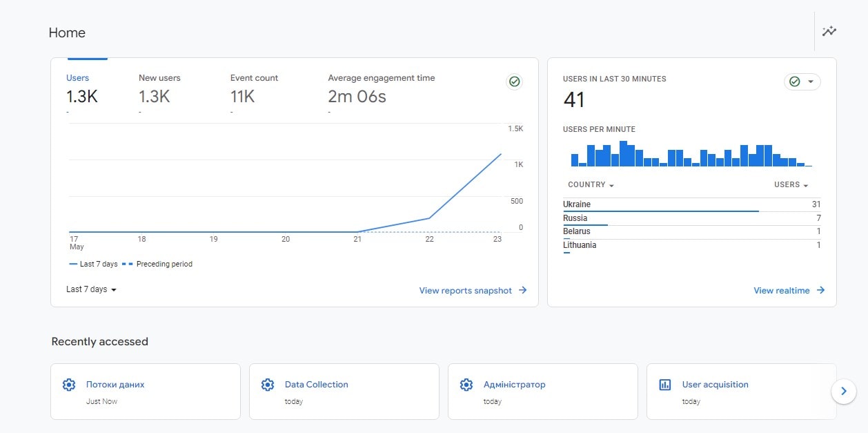This screenshot has width=868, height=433.
Task: Click the chart icon on User acquisition card
Action: click(x=665, y=385)
